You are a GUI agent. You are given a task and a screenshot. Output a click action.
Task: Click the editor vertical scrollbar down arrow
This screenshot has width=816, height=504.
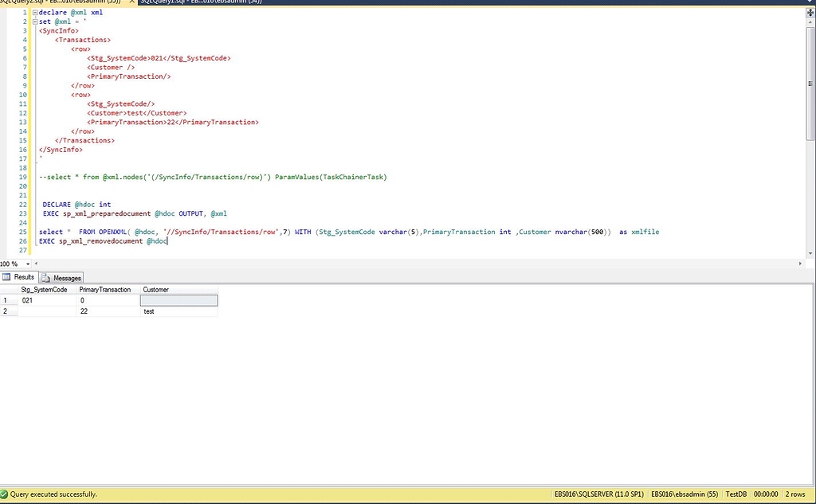tap(810, 254)
